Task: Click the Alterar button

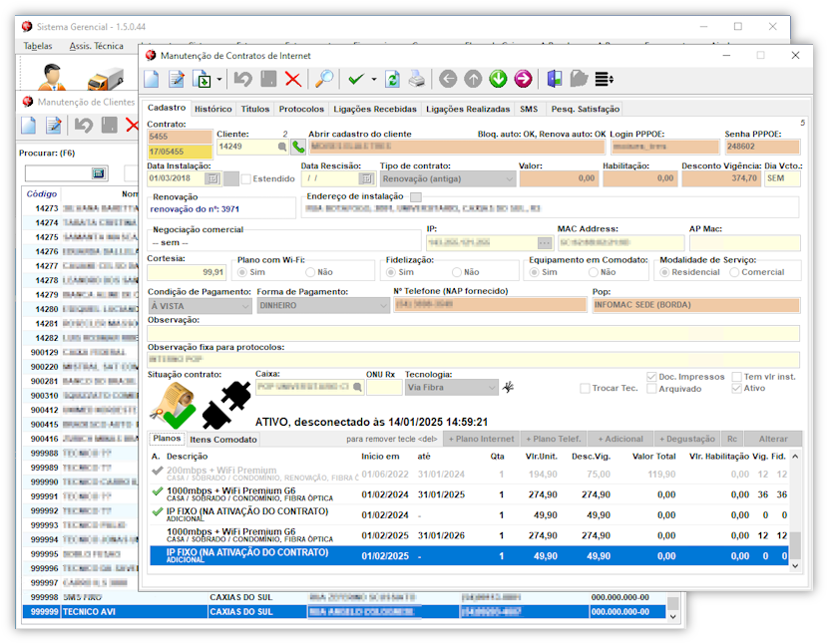Action: [773, 439]
